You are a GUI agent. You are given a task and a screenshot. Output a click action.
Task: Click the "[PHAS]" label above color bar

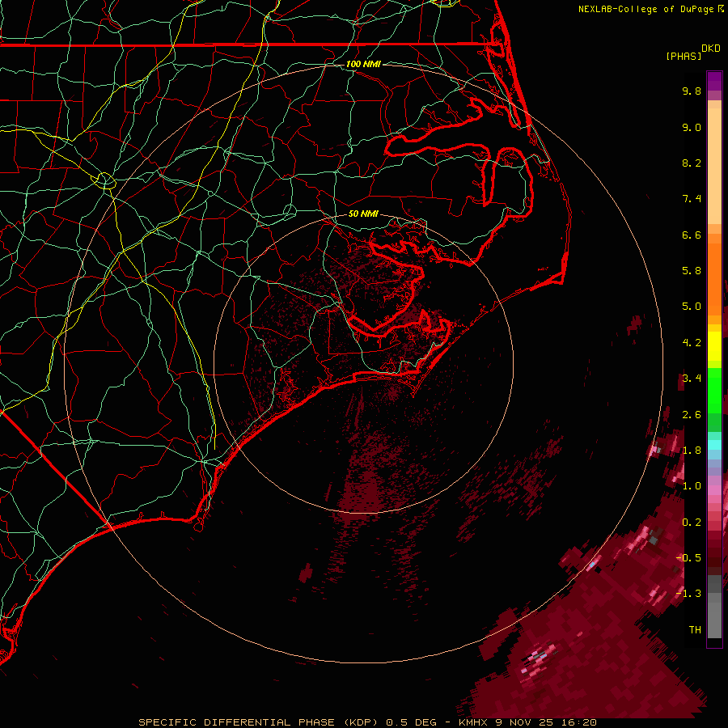point(684,56)
